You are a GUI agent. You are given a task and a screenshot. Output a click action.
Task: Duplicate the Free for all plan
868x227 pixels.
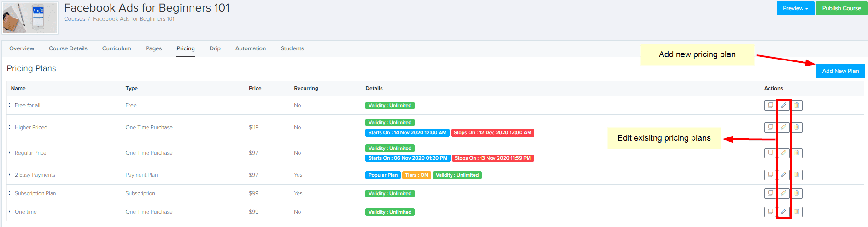pyautogui.click(x=770, y=105)
